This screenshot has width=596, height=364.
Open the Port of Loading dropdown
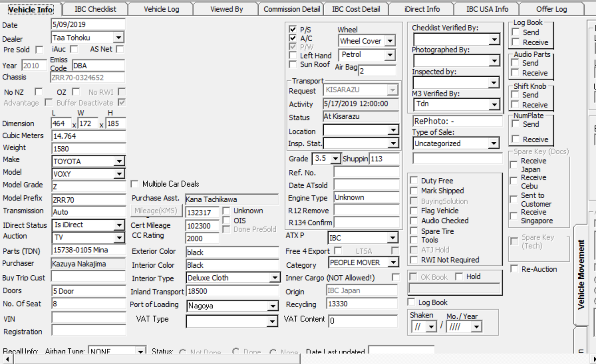(x=273, y=306)
